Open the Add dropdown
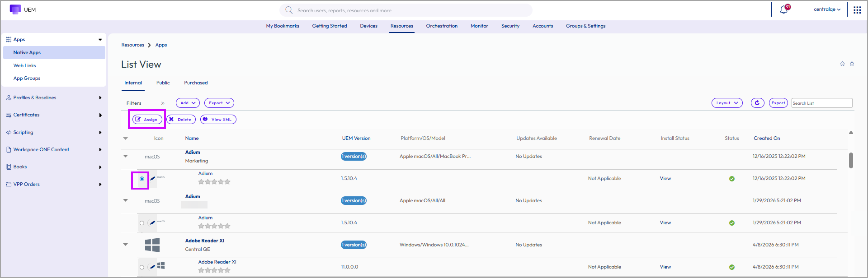 pyautogui.click(x=188, y=103)
